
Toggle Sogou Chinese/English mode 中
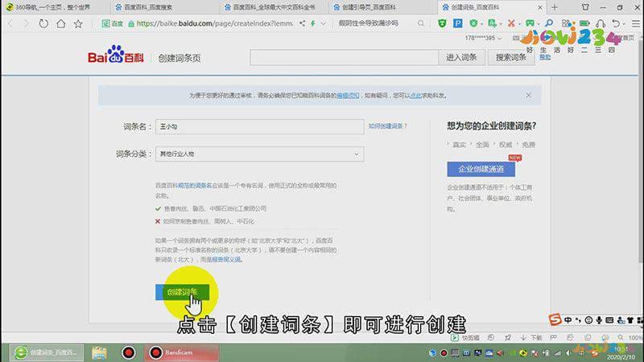[568, 319]
